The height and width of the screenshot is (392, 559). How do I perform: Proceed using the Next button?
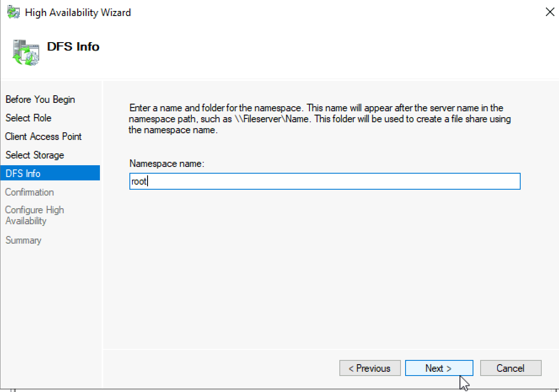[439, 368]
